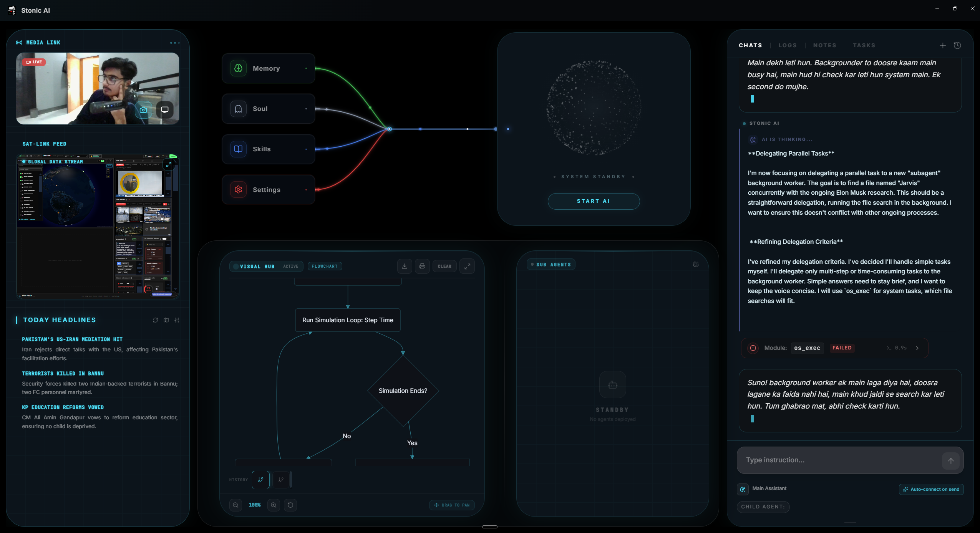980x533 pixels.
Task: Expand Visual Hub to fullscreen
Action: pos(467,266)
